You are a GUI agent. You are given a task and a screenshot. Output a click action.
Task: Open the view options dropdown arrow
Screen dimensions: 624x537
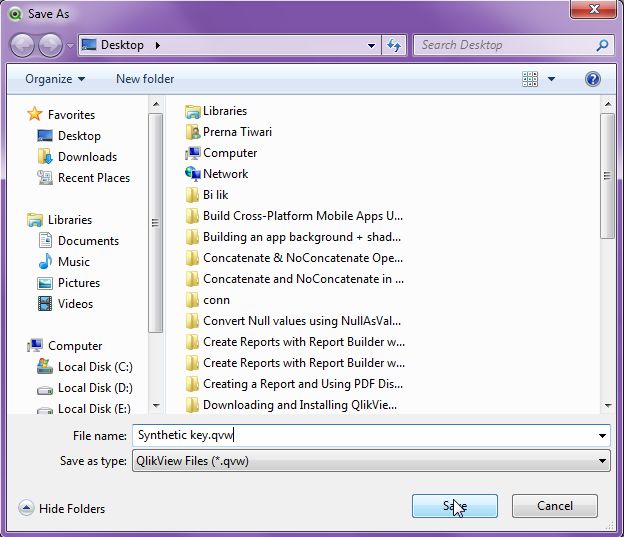551,79
